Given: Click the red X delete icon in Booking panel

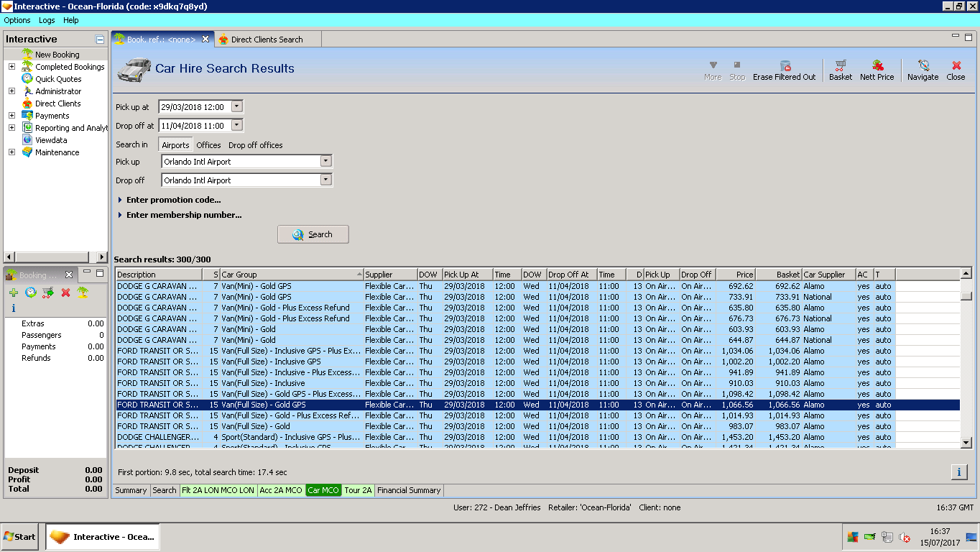Looking at the screenshot, I should click(65, 293).
